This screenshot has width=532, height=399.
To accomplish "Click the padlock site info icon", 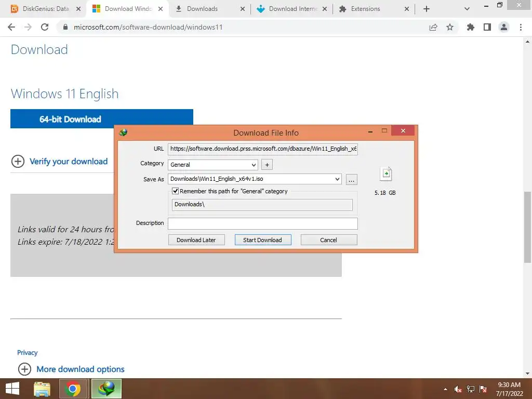I will [x=65, y=27].
